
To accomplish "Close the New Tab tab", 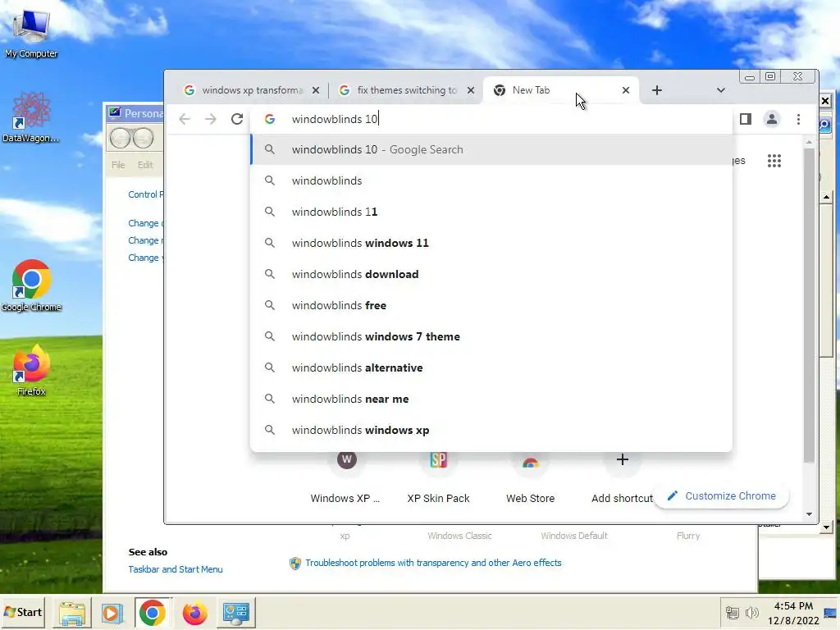I will (626, 90).
